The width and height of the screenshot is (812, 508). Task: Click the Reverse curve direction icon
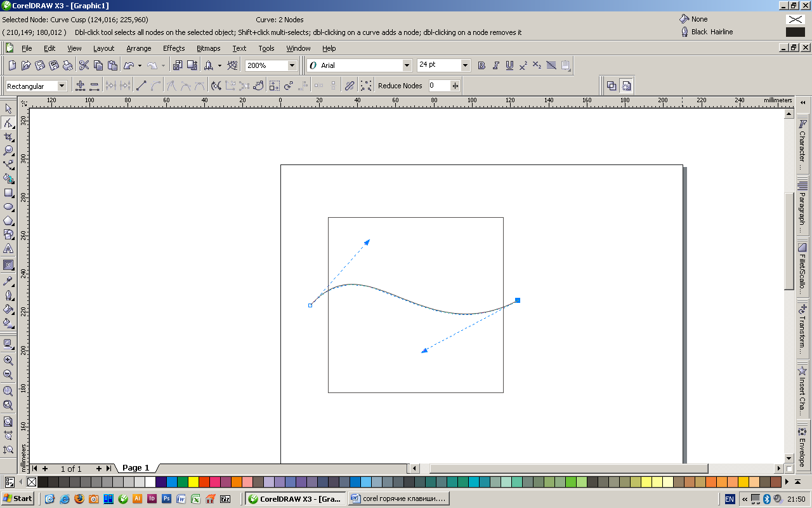tap(216, 86)
